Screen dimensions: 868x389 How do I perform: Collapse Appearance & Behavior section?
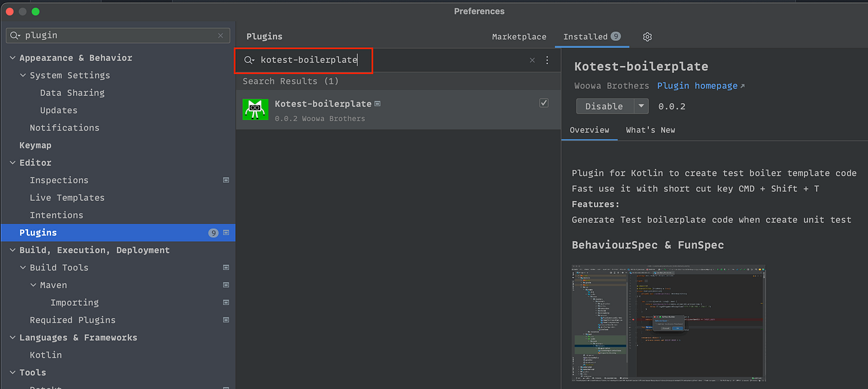coord(12,58)
